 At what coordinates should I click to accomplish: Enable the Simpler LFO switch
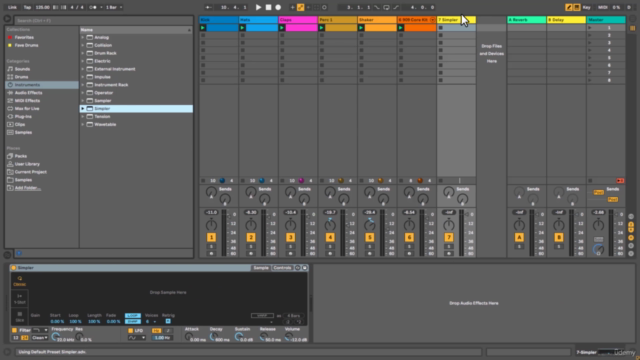pyautogui.click(x=130, y=331)
